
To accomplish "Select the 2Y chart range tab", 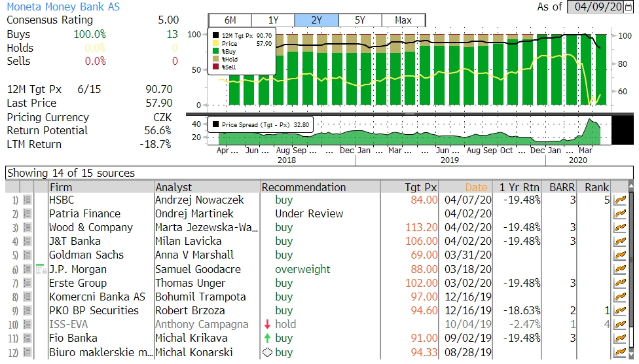I will click(317, 20).
